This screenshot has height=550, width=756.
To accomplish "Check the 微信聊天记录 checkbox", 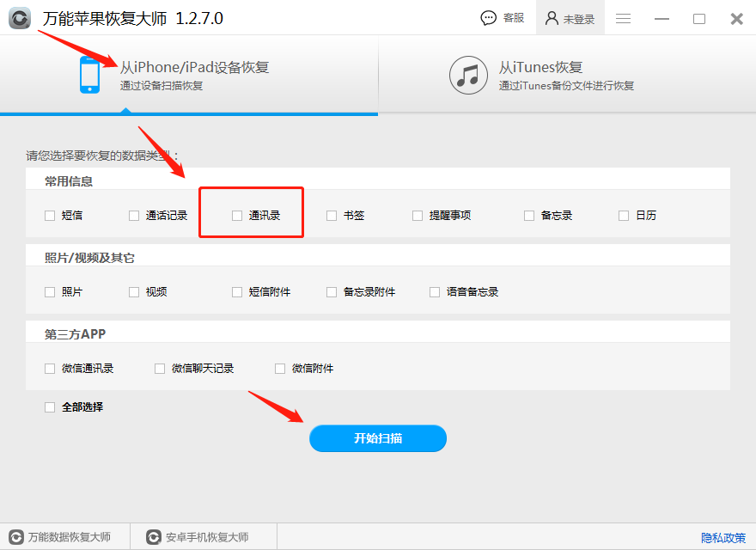I will tap(160, 369).
